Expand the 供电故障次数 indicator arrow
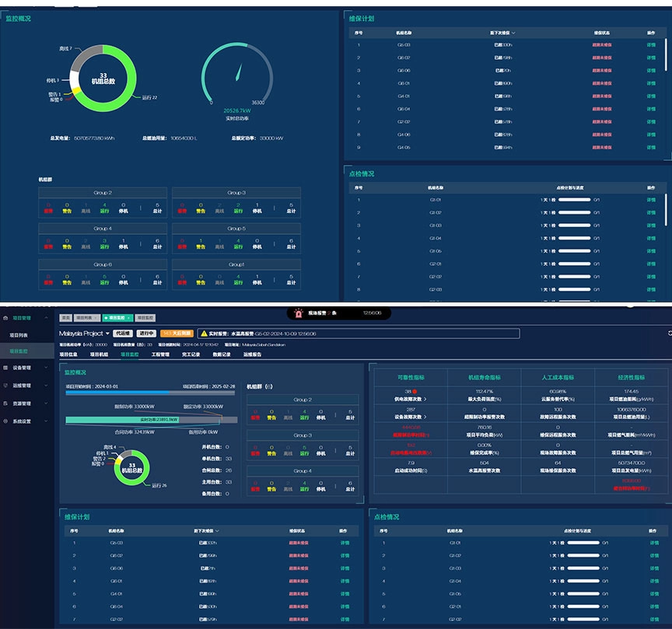This screenshot has width=672, height=629. point(425,398)
